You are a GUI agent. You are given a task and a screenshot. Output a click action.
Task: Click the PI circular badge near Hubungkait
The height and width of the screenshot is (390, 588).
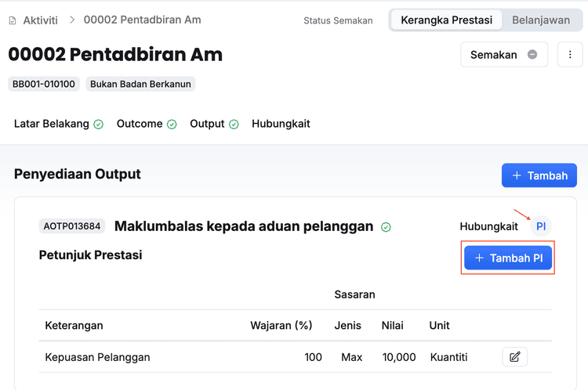coord(541,226)
